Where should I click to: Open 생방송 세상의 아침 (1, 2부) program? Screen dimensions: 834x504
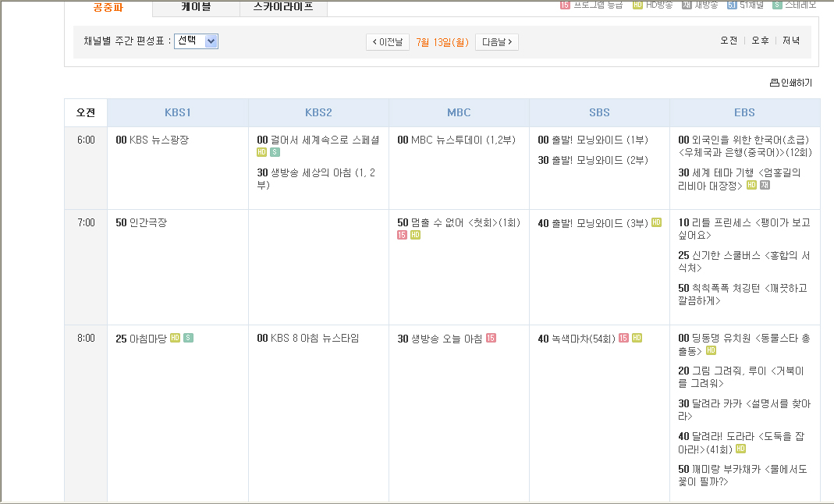[316, 179]
